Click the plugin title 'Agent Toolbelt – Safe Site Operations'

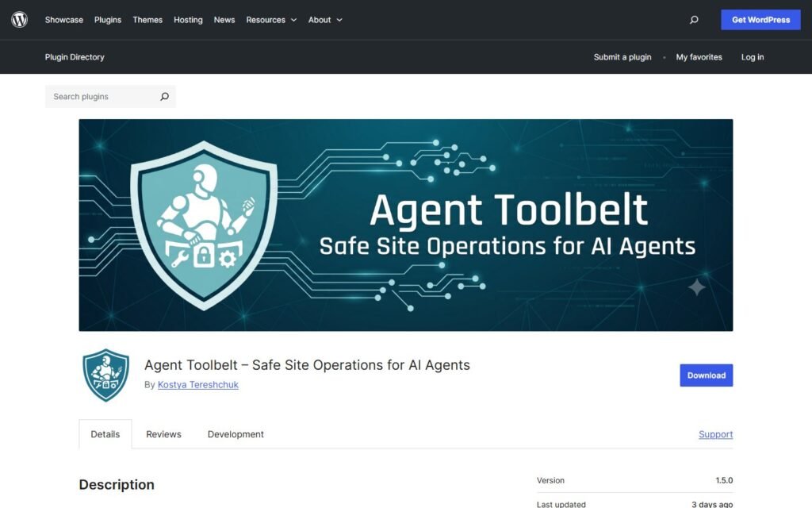307,365
